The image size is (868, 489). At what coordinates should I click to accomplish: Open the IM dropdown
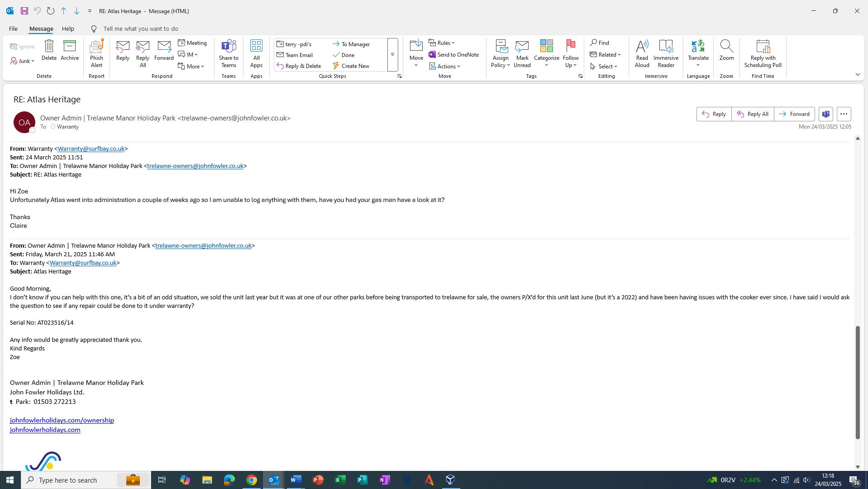pos(188,54)
